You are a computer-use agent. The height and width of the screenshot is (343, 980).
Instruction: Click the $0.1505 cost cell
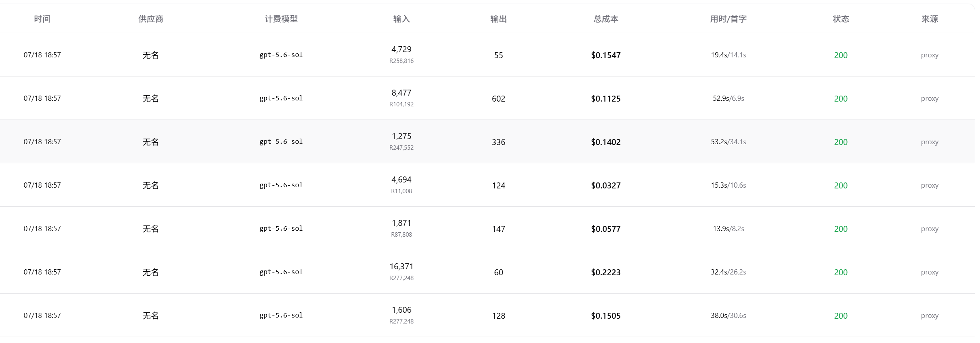point(606,316)
